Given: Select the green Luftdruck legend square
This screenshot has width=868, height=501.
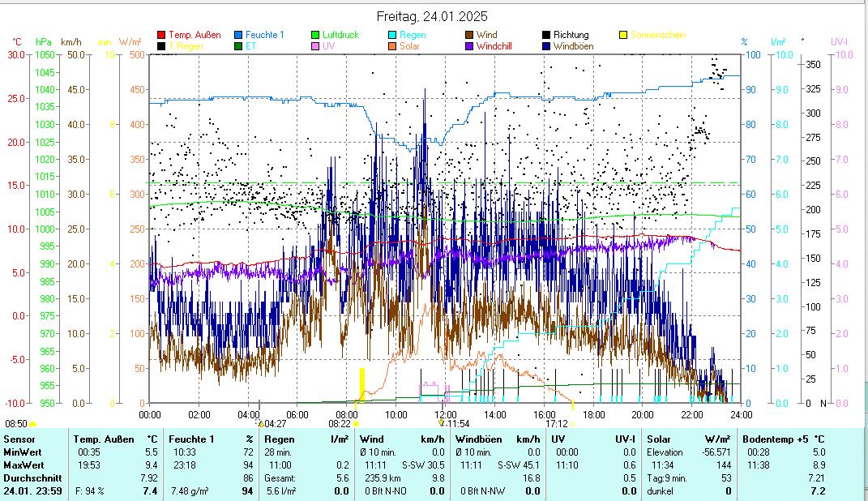Looking at the screenshot, I should point(315,35).
